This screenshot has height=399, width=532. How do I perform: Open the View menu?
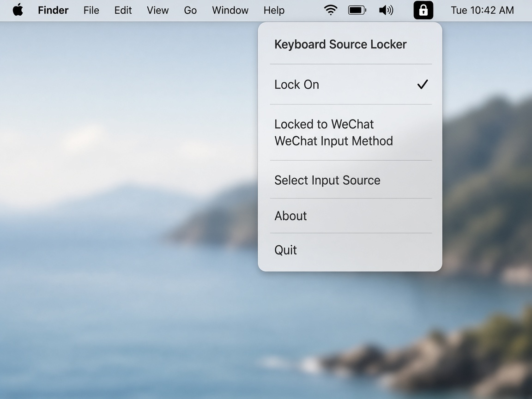(x=158, y=10)
